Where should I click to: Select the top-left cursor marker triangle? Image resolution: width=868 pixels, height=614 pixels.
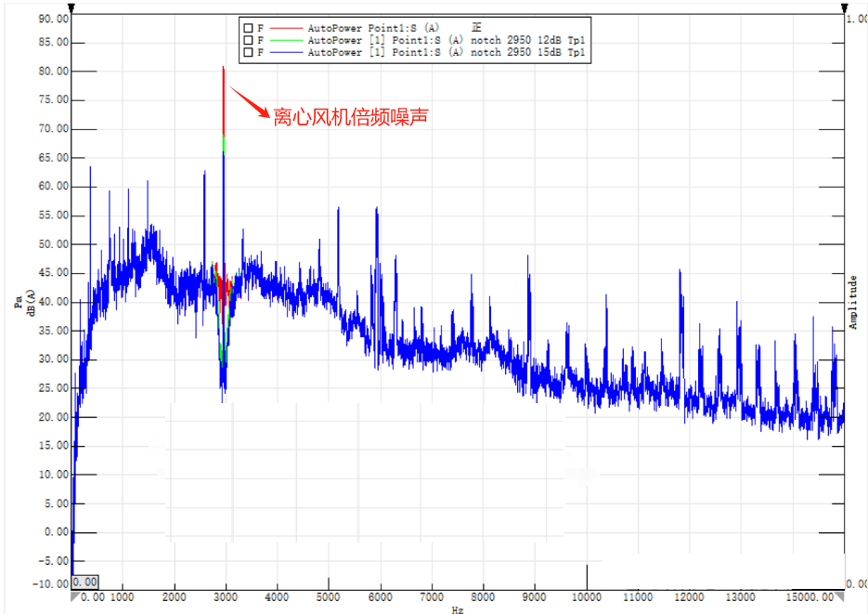pos(74,8)
